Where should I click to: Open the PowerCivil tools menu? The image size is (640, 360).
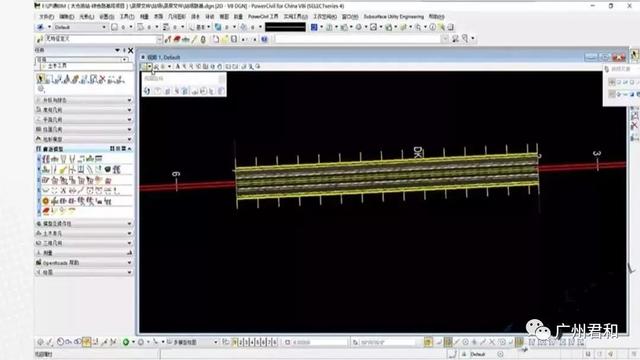(263, 17)
